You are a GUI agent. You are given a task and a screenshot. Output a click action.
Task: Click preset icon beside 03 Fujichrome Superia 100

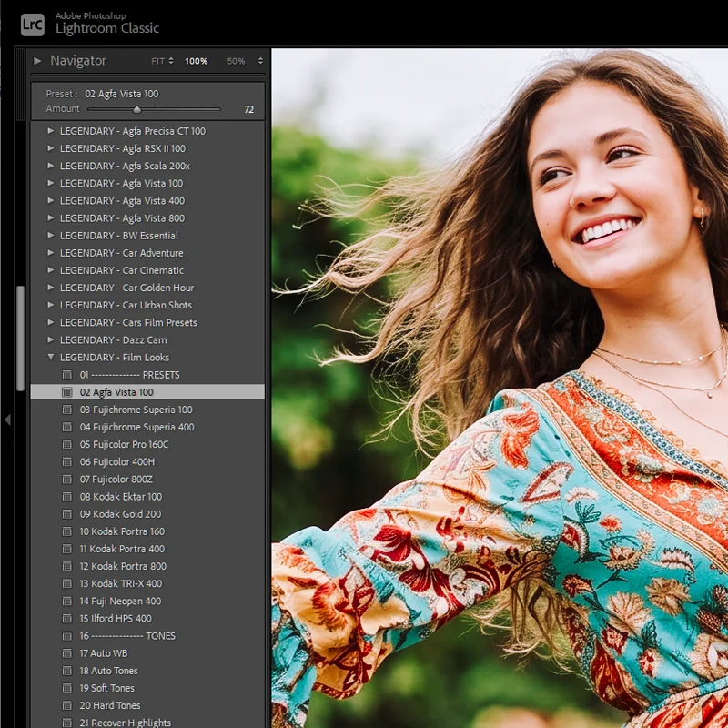[x=67, y=409]
